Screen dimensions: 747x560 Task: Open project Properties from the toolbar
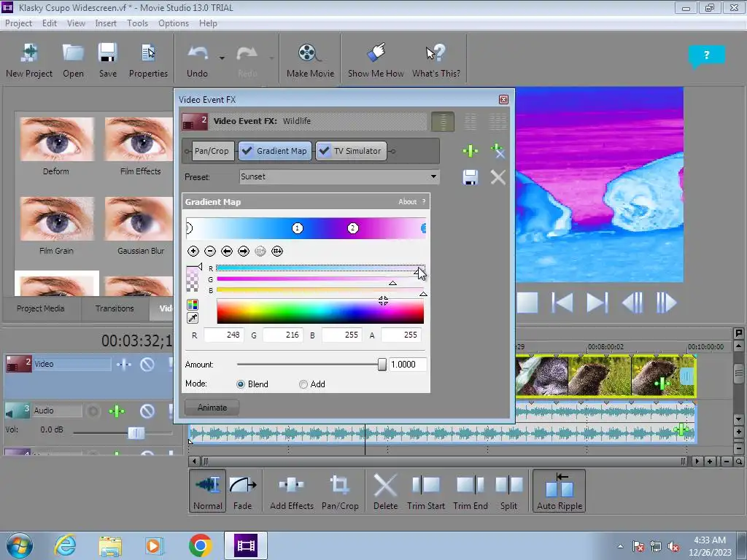coord(148,61)
